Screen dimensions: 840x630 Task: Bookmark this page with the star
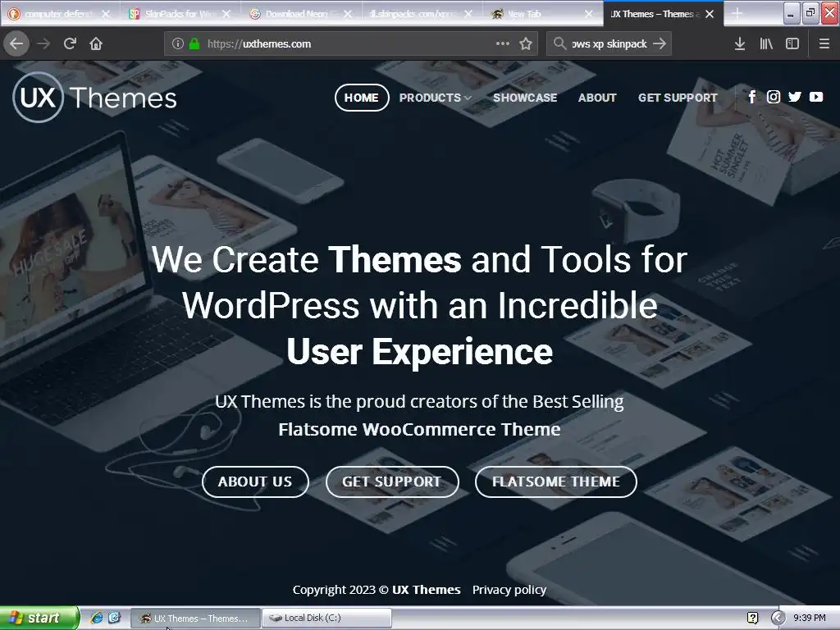click(526, 44)
